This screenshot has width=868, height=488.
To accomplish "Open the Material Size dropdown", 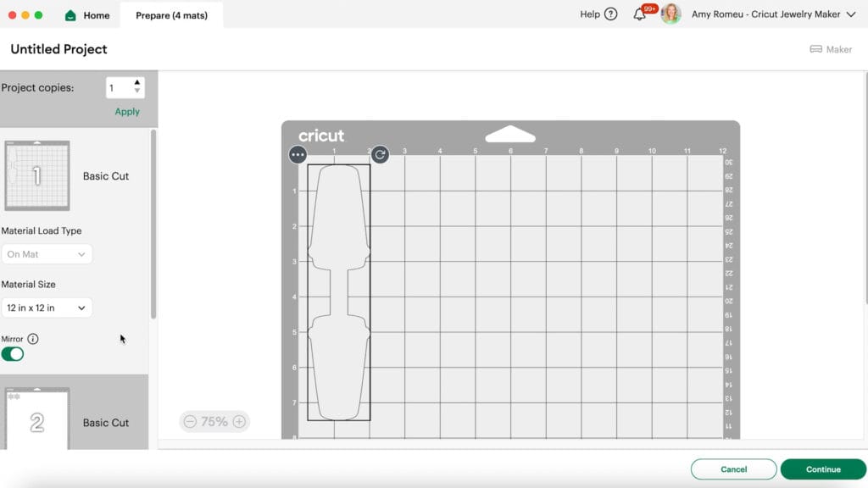I will 47,308.
